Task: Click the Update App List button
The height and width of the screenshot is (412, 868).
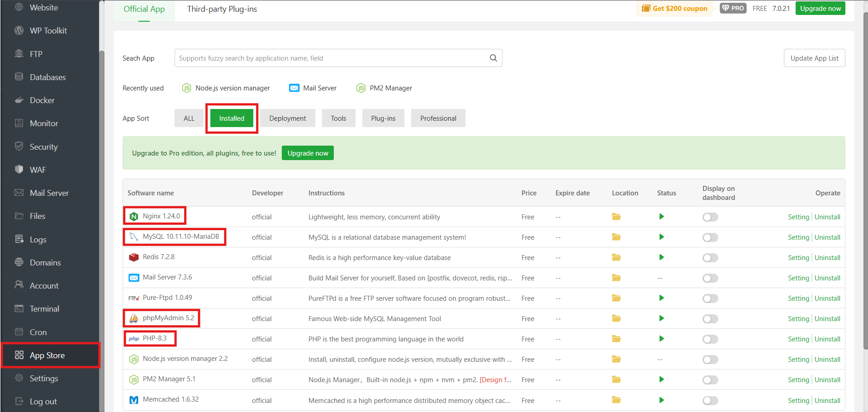Action: [814, 58]
